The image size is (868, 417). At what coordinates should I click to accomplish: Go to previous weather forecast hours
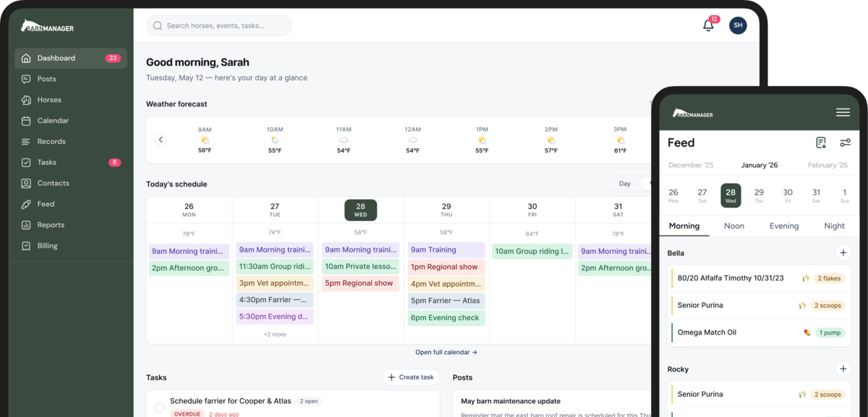(x=161, y=140)
